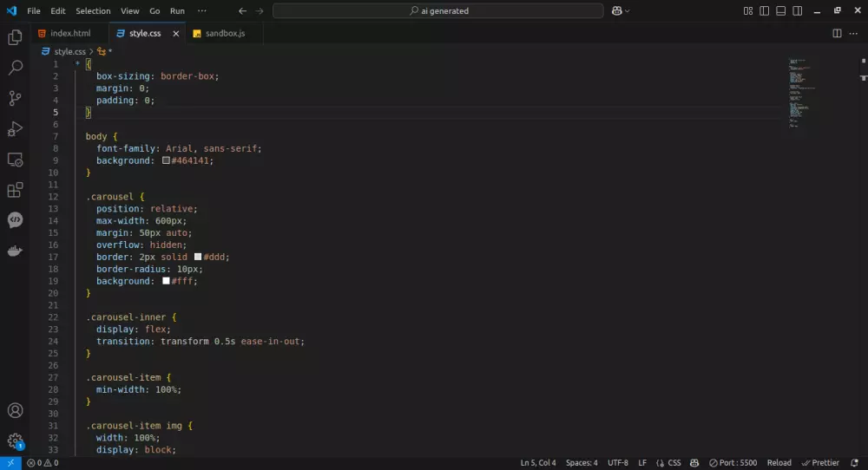Viewport: 868px width, 470px height.
Task: Open the Search view
Action: point(15,68)
